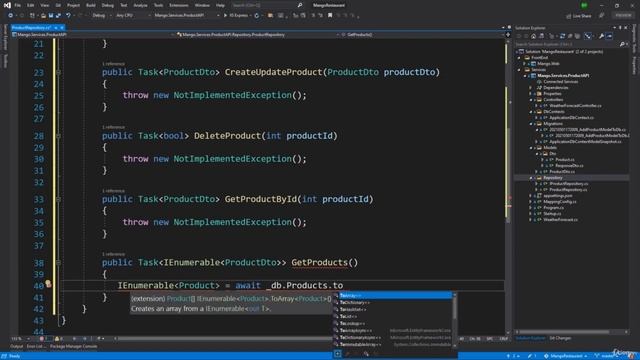
Task: Open ResponseDto.cs in Solution Explorer
Action: coord(569,166)
